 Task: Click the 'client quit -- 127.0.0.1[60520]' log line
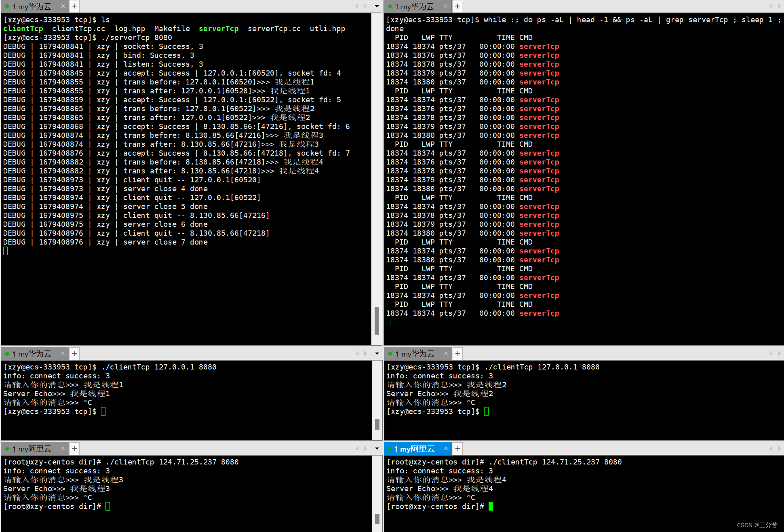pyautogui.click(x=132, y=180)
